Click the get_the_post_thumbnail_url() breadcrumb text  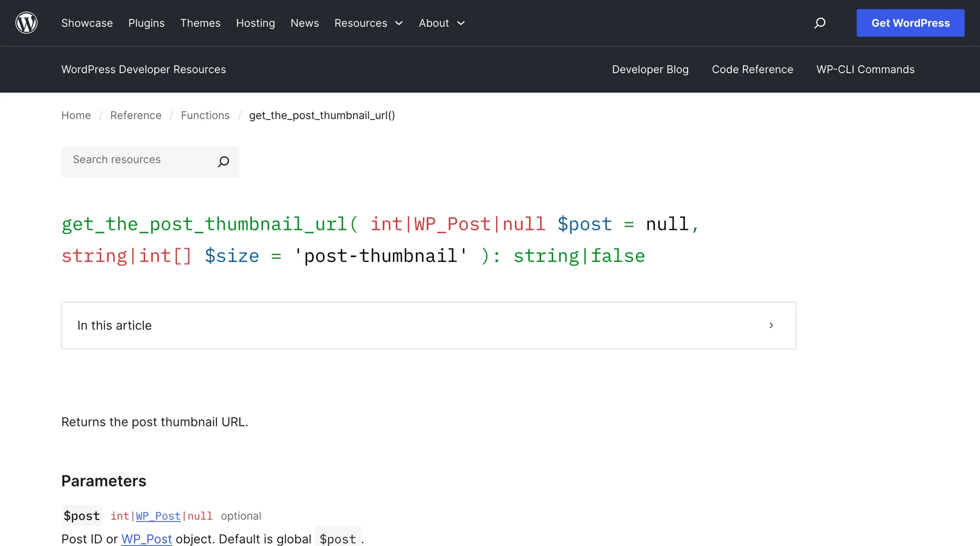[x=322, y=115]
